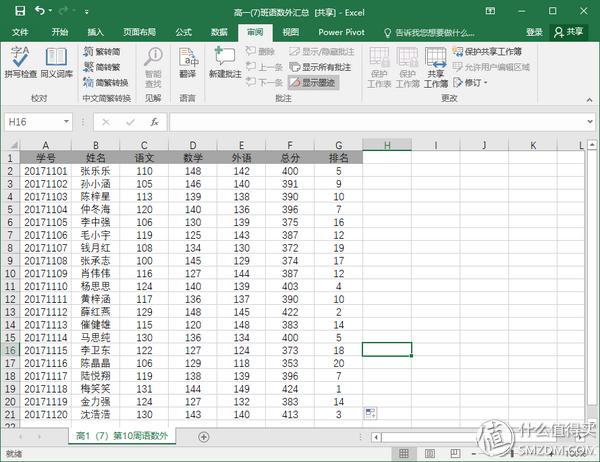Click horizontal scrollbar left arrow
Image resolution: width=600 pixels, height=462 pixels.
376,437
